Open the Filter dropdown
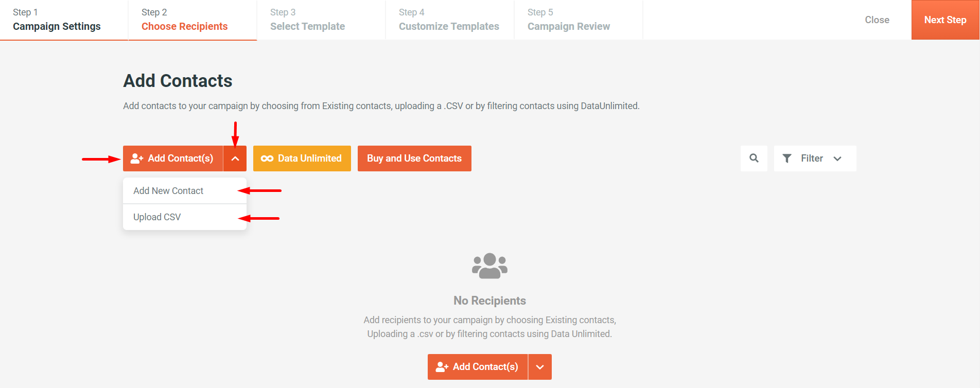Screen dimensions: 980x388 click(x=815, y=158)
